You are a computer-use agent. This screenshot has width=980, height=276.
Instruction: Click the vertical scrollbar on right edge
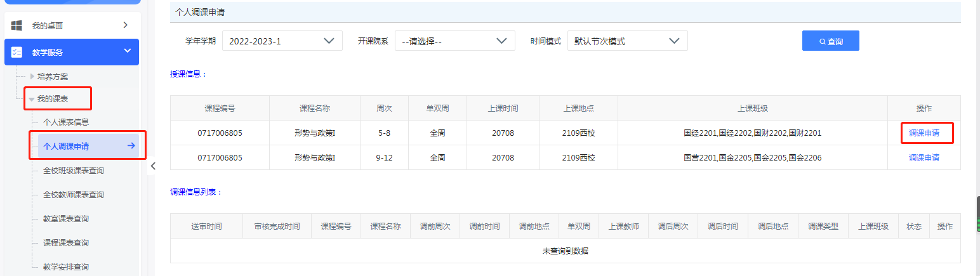coord(977,209)
